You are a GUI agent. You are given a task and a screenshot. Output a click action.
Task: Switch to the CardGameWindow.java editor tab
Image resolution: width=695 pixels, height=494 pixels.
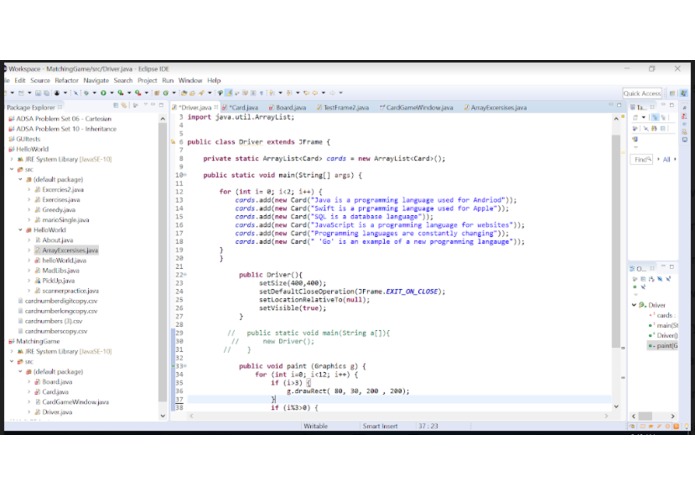(x=416, y=107)
